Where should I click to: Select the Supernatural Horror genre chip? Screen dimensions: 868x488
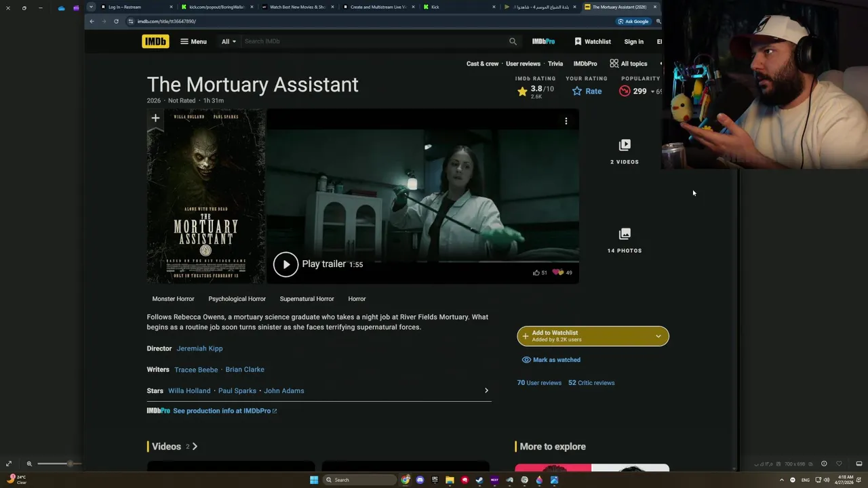coord(307,299)
